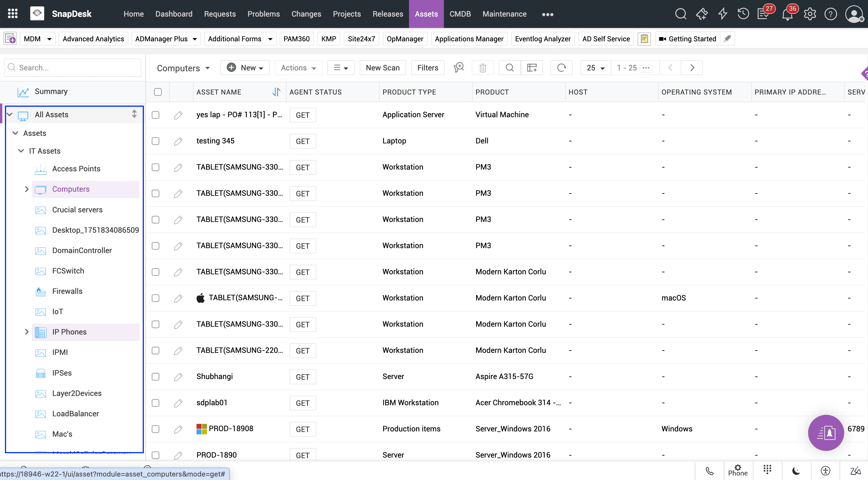Check the PROD-1890 row checkbox
The width and height of the screenshot is (868, 480).
[155, 455]
